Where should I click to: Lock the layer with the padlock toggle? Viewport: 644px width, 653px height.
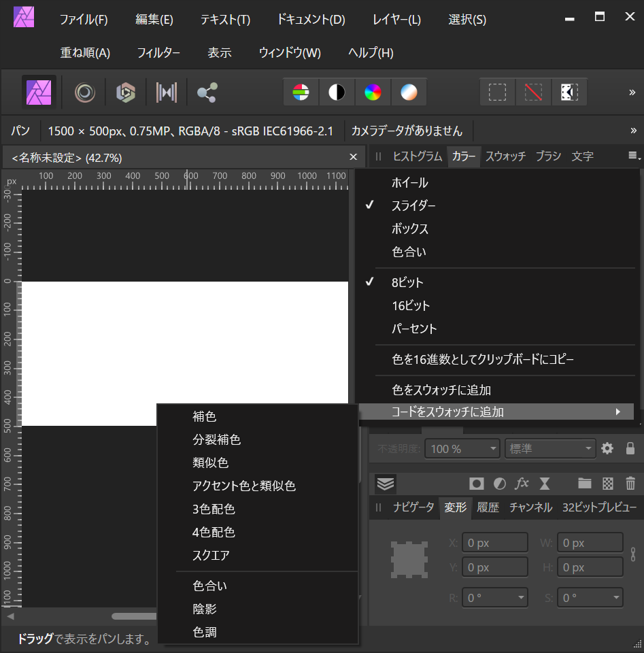(x=630, y=448)
